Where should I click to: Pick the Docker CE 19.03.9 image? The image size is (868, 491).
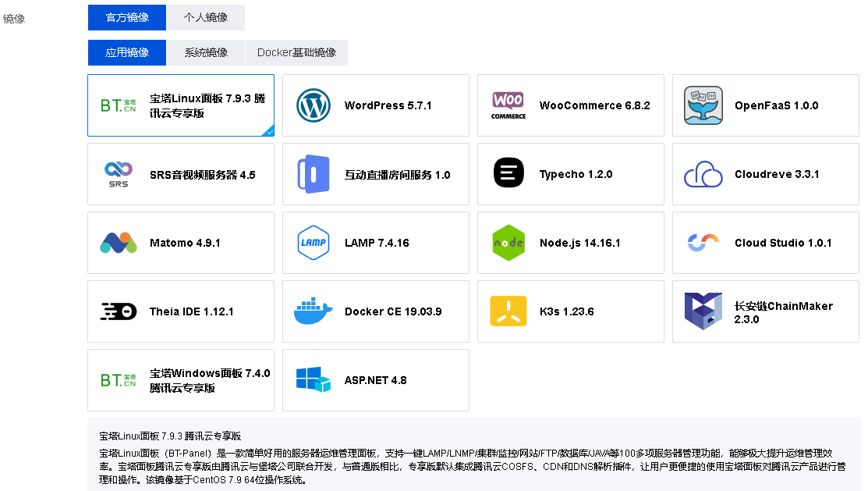coord(376,311)
